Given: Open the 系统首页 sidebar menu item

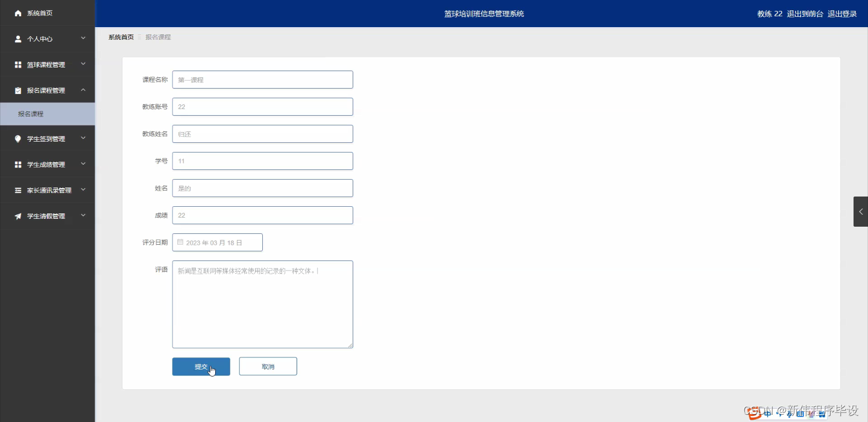Looking at the screenshot, I should click(x=48, y=13).
